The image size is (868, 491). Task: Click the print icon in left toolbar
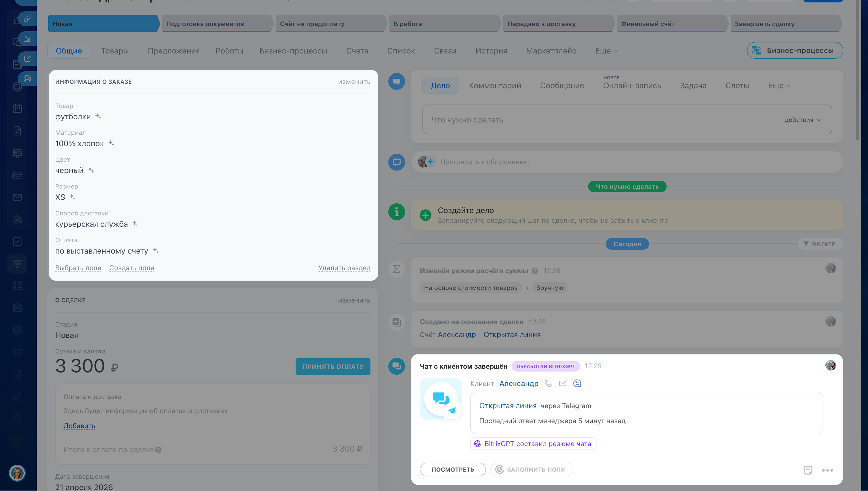[27, 79]
